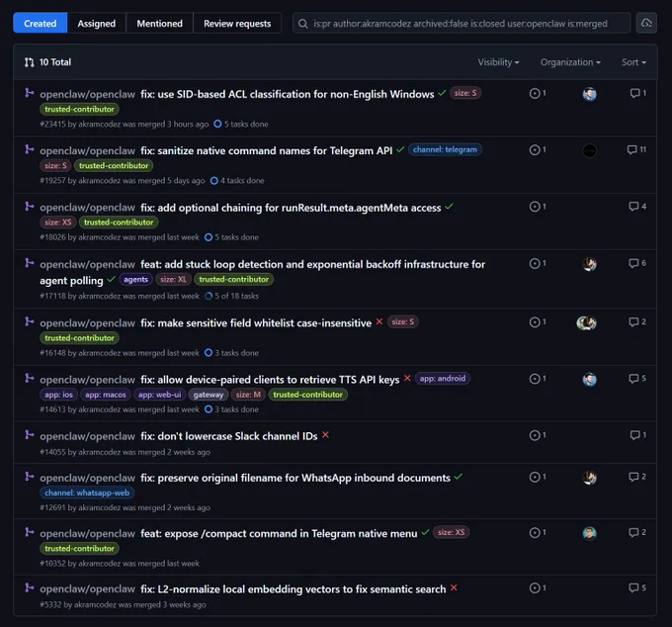Click green check status on Telegram API PR
672x627 pixels.
coord(400,149)
